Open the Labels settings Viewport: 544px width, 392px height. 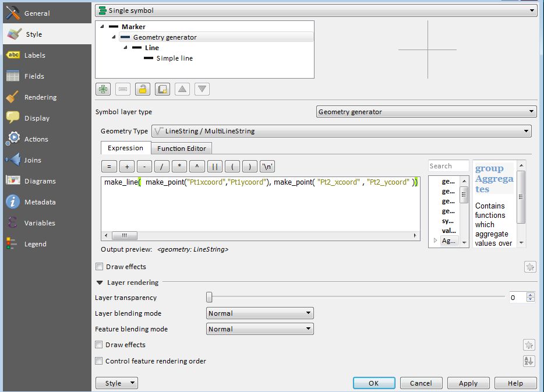(x=47, y=55)
